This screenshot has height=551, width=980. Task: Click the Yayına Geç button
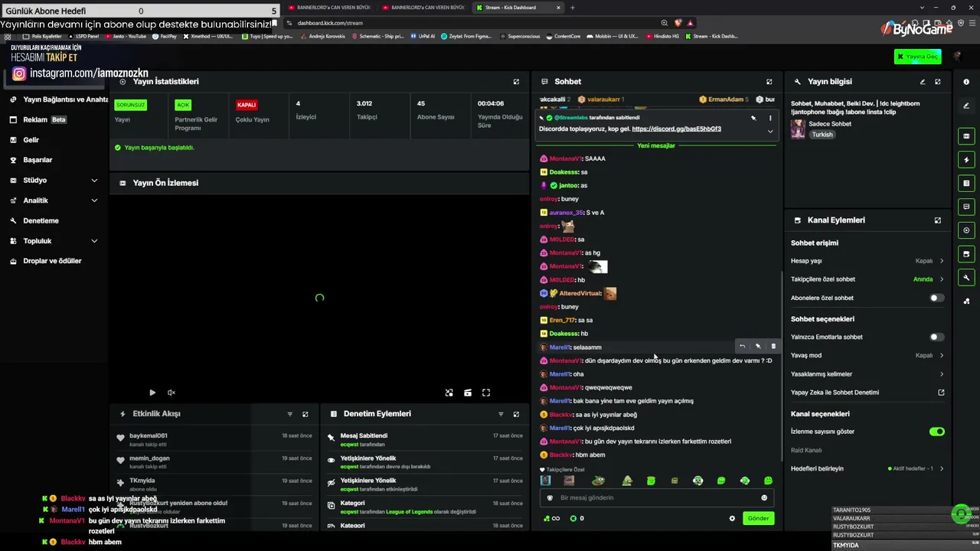[x=917, y=57]
